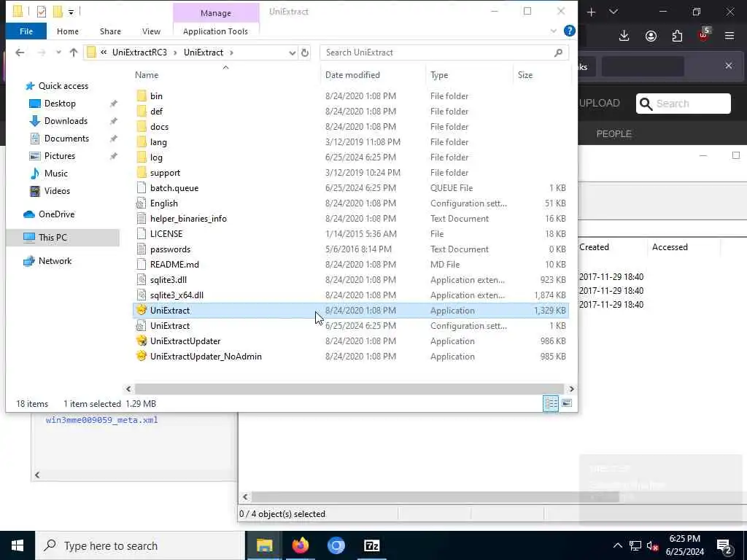This screenshot has width=747, height=560.
Task: Select the sqlite3.dll file
Action: pyautogui.click(x=169, y=280)
